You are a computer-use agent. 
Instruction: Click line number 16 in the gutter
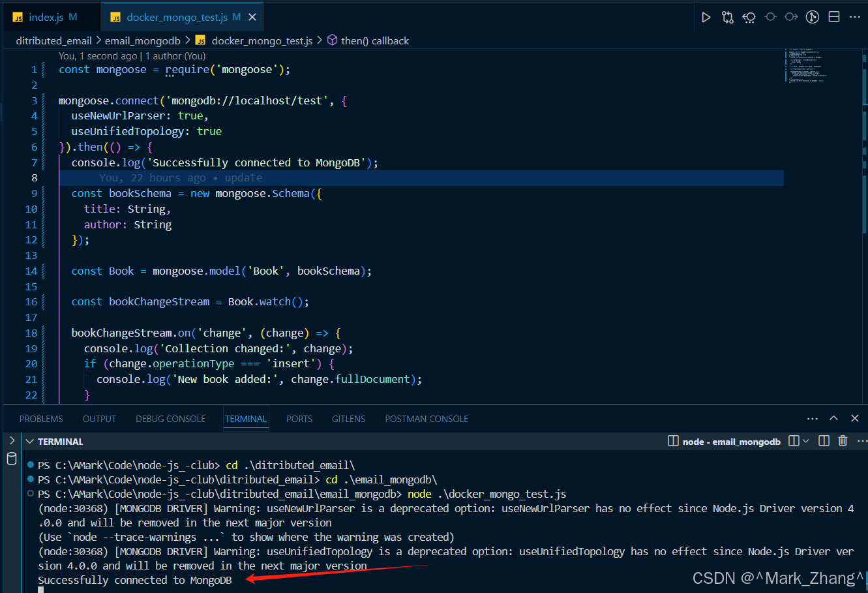[x=31, y=301]
